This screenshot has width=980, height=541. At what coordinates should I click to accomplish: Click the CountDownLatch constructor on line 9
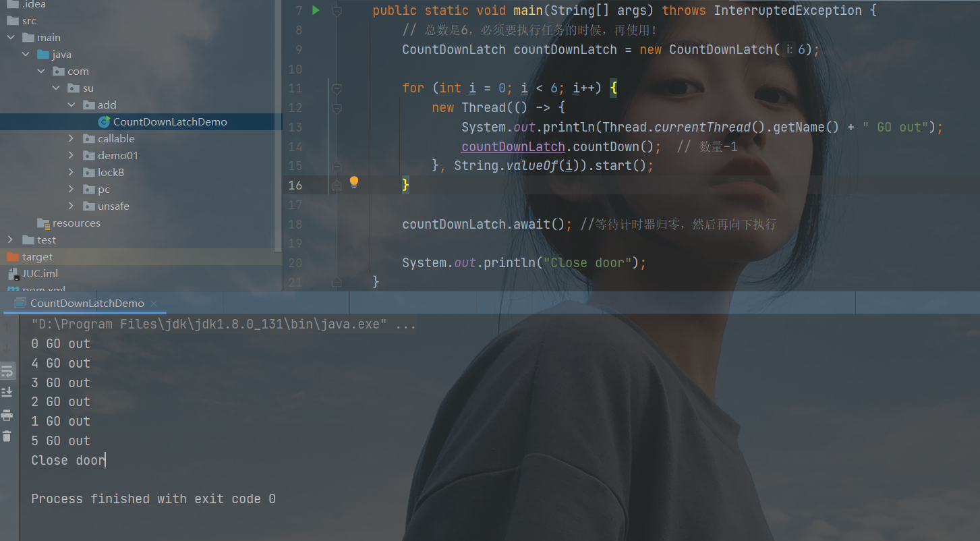(x=720, y=49)
